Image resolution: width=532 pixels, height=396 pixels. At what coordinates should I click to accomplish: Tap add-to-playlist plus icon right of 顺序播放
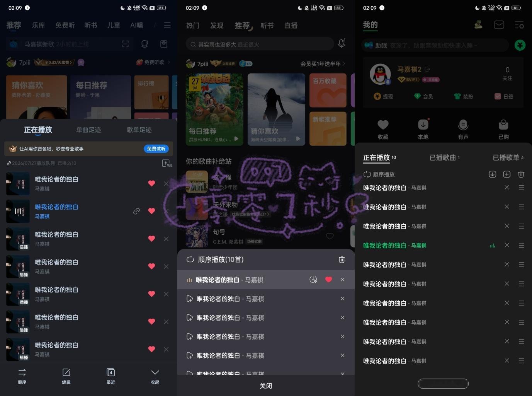507,174
